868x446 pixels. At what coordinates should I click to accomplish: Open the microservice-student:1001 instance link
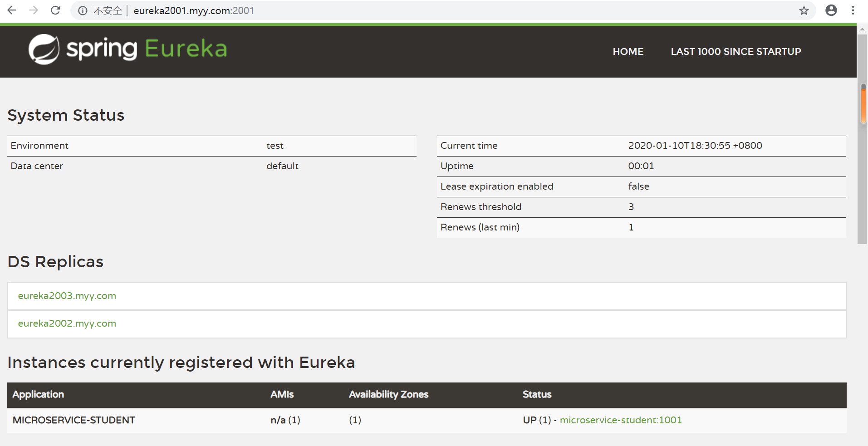tap(621, 420)
